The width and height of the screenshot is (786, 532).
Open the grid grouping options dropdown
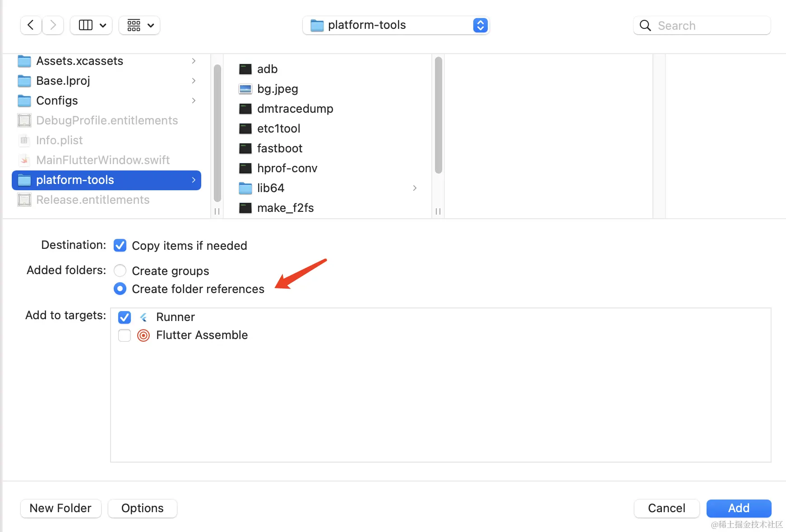140,25
